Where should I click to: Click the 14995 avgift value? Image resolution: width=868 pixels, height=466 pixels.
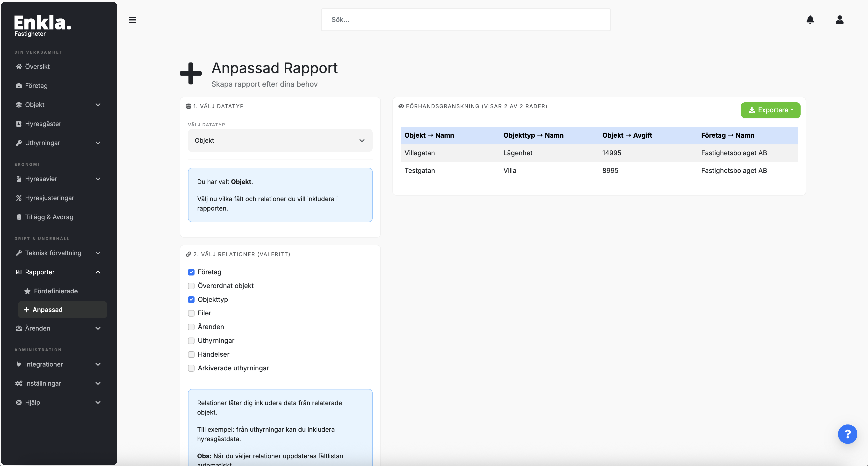612,153
